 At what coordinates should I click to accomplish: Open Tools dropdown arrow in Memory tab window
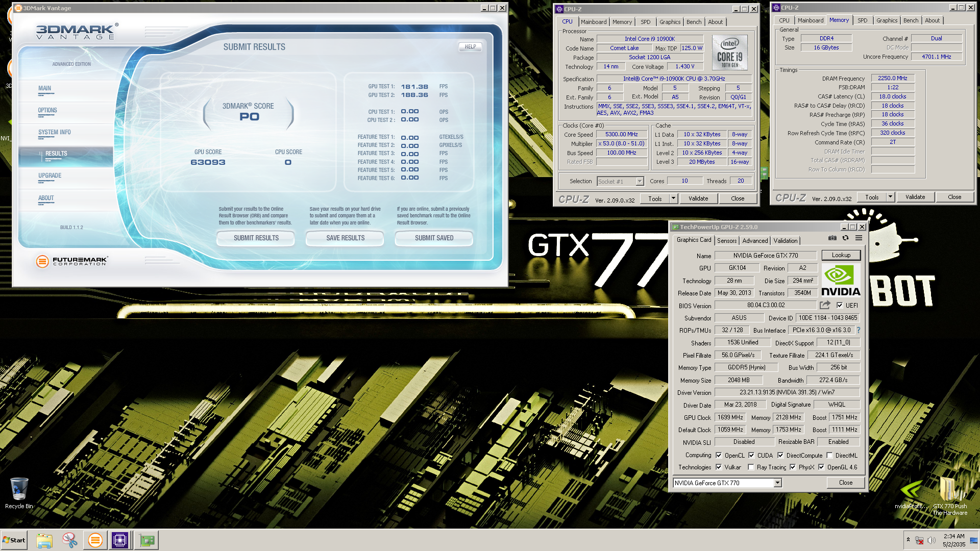click(890, 197)
